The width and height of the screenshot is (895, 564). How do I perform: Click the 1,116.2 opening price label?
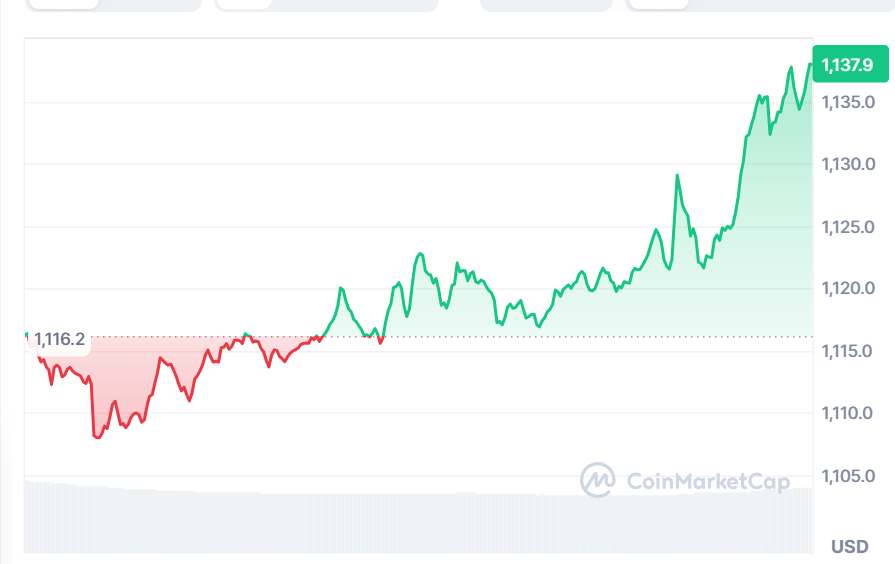58,340
